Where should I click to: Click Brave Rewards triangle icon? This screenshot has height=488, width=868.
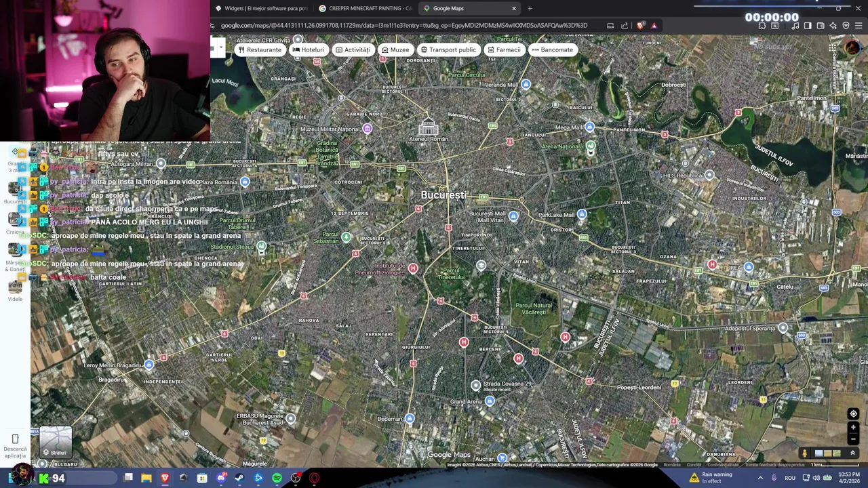point(654,26)
